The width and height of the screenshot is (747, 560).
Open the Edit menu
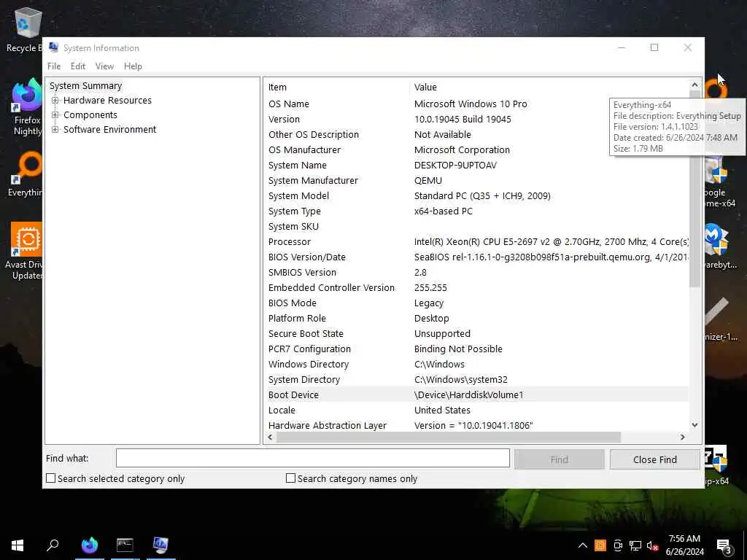click(78, 66)
